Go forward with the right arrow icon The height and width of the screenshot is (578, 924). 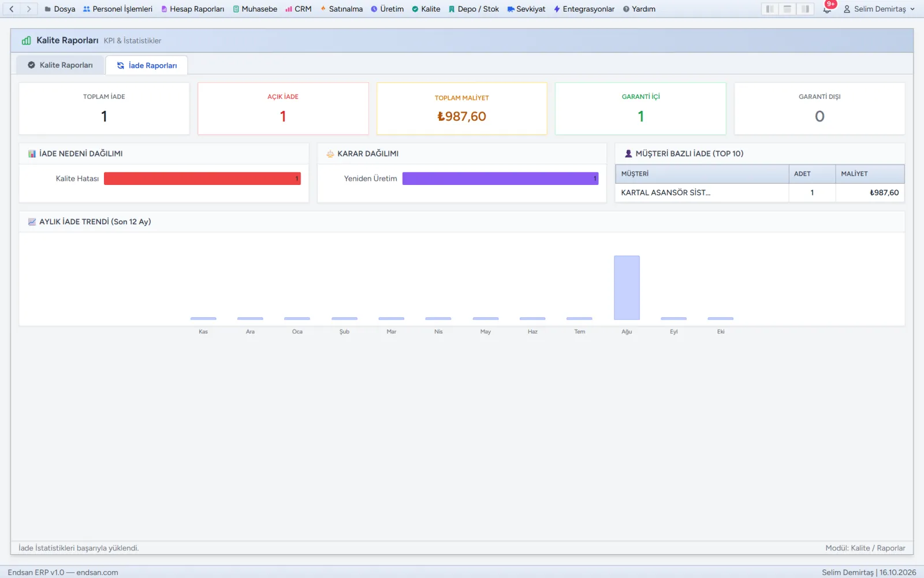coord(28,9)
